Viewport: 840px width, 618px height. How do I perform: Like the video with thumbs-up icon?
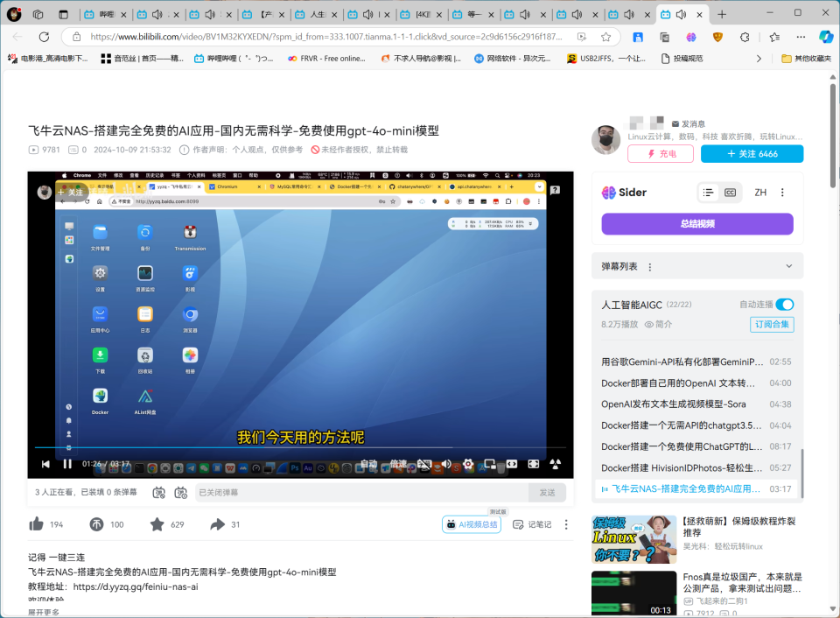coord(37,524)
